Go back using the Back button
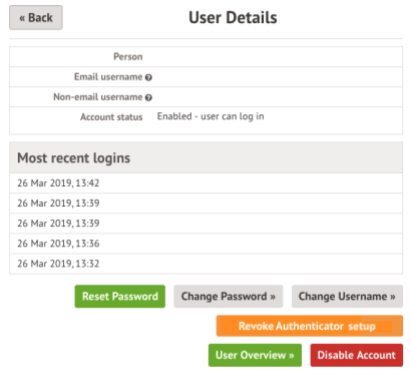This screenshot has height=371, width=411. pos(36,18)
